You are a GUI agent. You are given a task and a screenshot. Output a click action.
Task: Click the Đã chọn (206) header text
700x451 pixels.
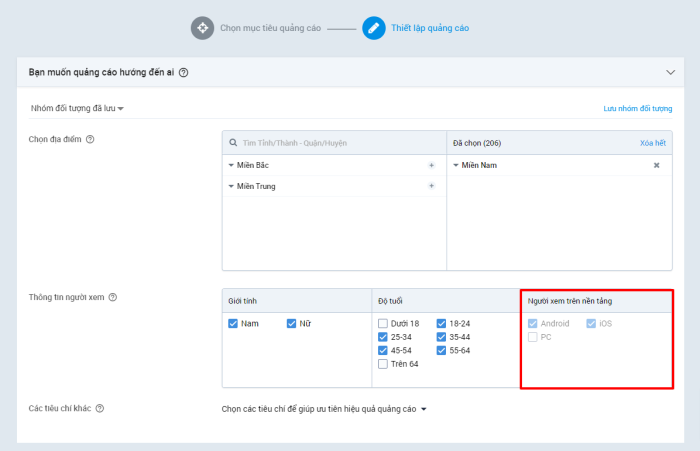477,143
